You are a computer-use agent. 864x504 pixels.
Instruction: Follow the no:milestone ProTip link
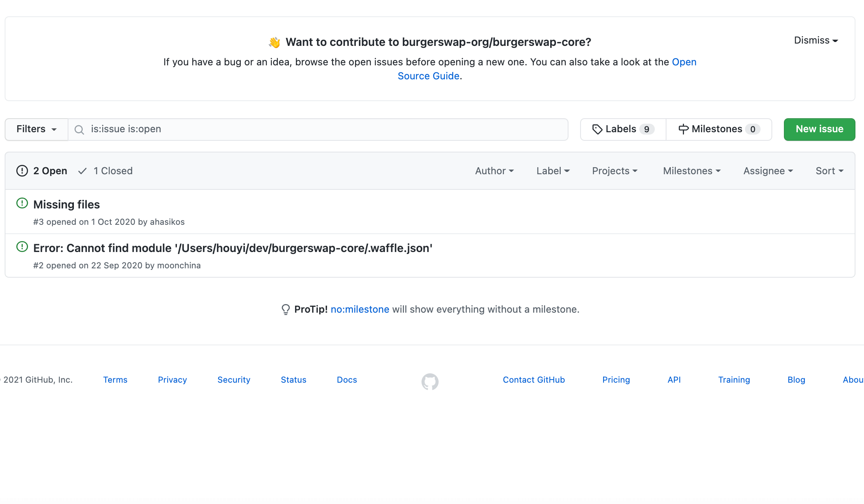point(360,309)
